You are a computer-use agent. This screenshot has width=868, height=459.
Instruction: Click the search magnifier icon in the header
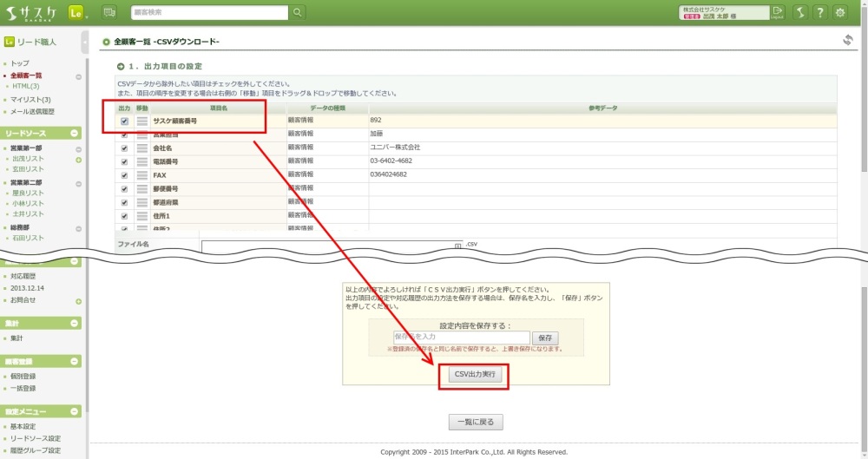pos(298,12)
